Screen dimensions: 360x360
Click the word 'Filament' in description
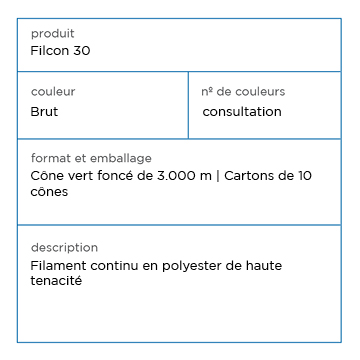click(x=59, y=266)
